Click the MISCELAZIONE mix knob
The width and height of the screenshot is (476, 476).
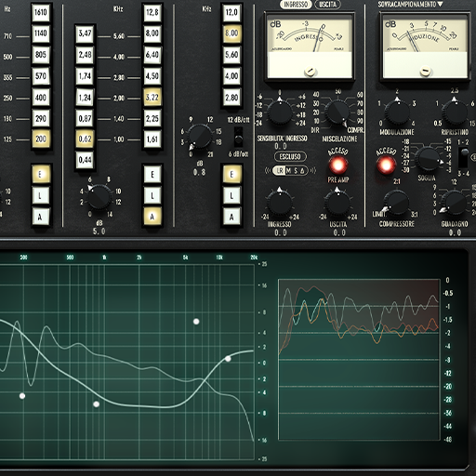tap(337, 112)
